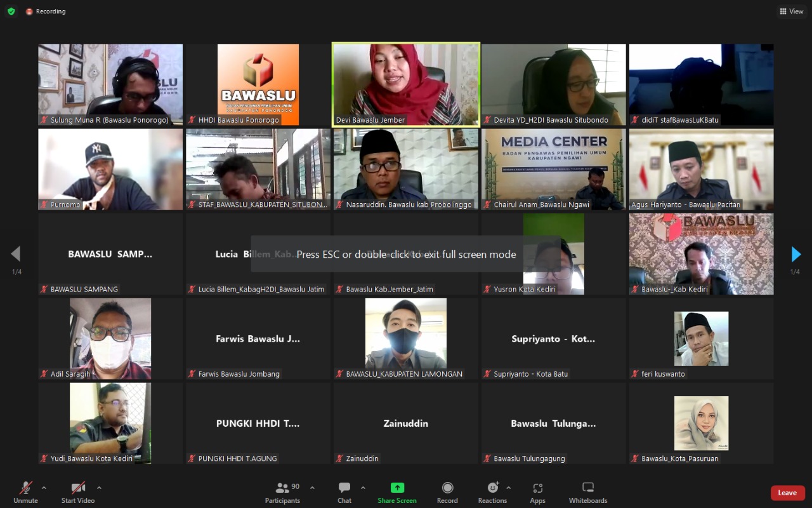Open the Participants panel icon
812x508 pixels.
(283, 488)
